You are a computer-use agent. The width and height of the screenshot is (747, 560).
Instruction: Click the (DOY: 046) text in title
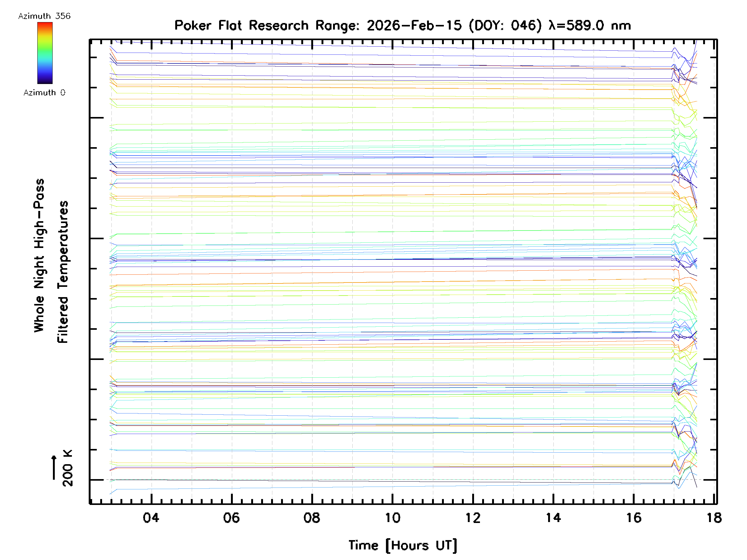(505, 26)
